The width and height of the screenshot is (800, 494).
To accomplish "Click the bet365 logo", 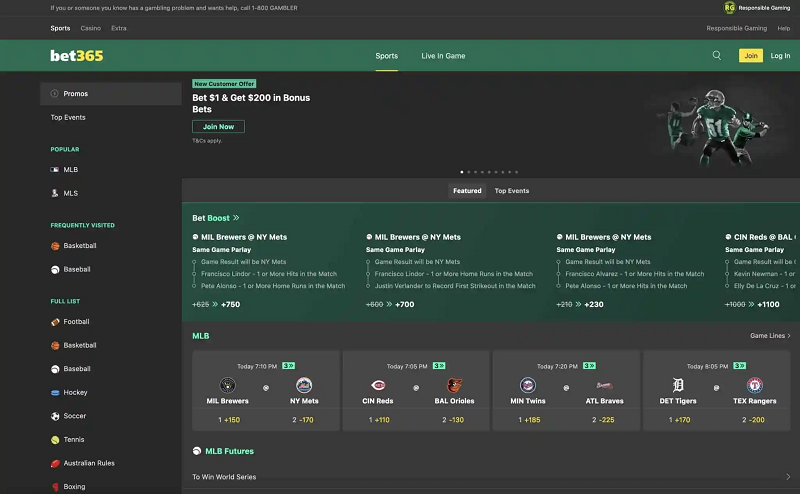I will point(77,56).
